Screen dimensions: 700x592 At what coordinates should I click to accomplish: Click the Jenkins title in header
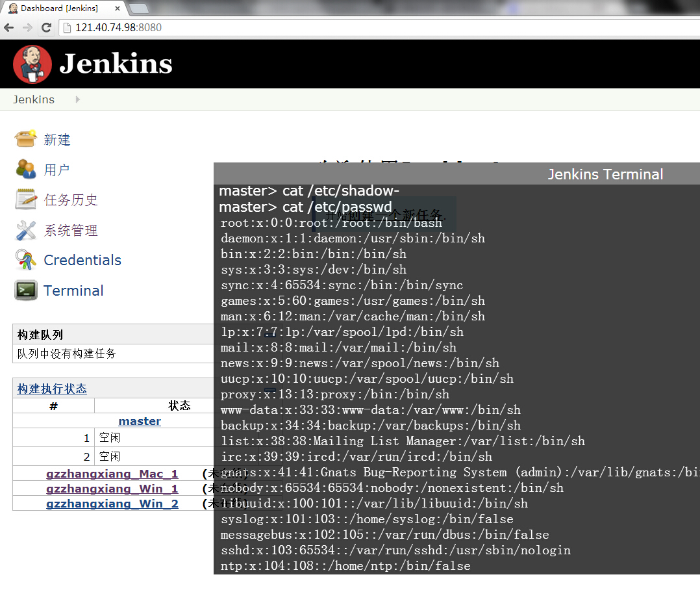[x=116, y=64]
